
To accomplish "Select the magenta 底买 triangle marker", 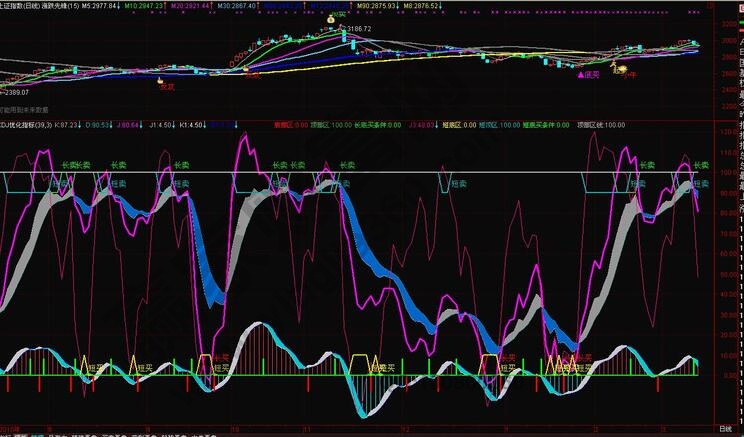I will [x=581, y=74].
